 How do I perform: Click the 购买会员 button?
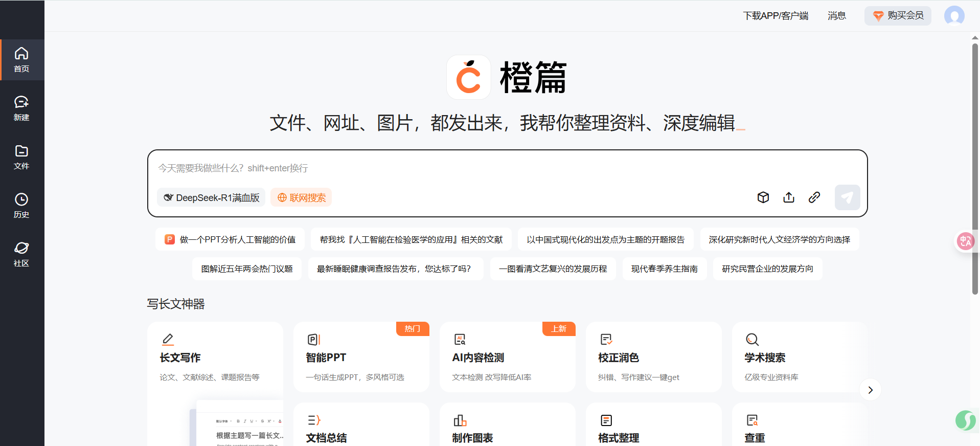[898, 16]
